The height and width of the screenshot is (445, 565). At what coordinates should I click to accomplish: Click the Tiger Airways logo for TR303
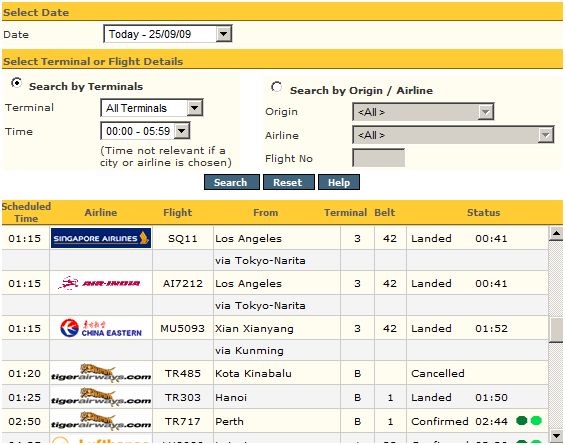click(101, 397)
